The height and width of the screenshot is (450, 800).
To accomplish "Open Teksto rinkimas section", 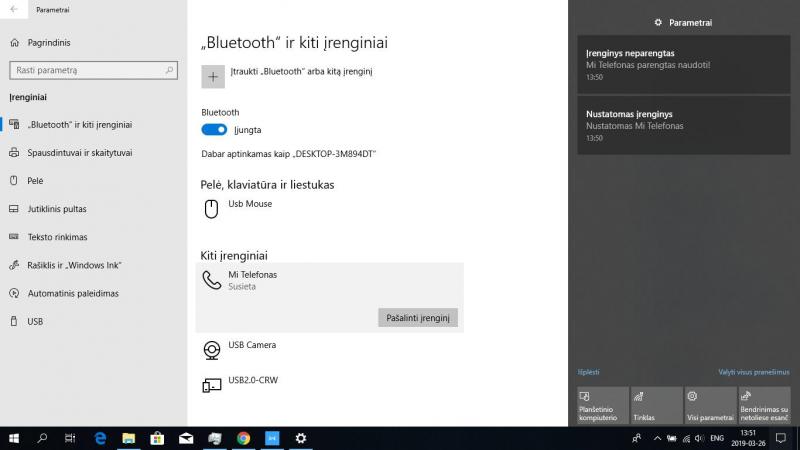I will click(93, 237).
